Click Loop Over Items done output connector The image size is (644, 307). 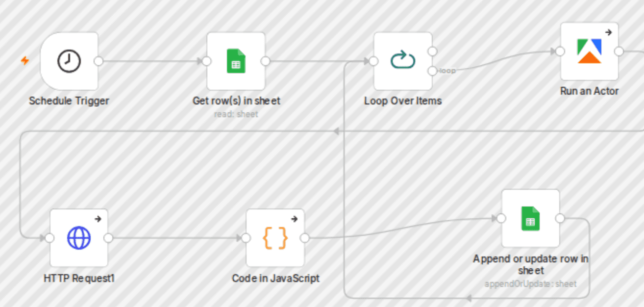click(432, 51)
